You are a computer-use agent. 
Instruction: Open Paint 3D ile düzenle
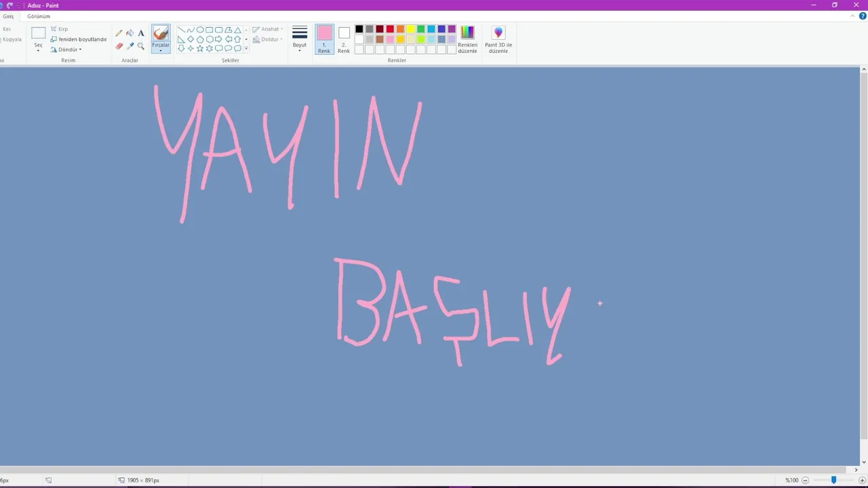[x=498, y=39]
